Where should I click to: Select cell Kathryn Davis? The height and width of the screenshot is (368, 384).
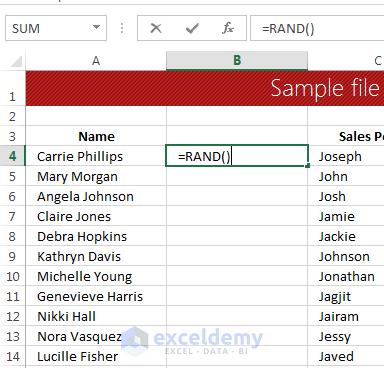(96, 256)
